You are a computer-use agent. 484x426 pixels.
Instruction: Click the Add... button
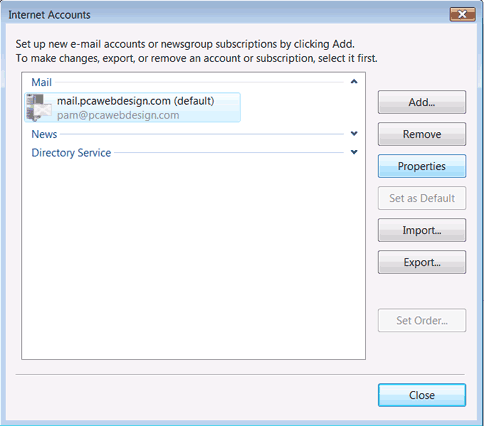(x=422, y=102)
